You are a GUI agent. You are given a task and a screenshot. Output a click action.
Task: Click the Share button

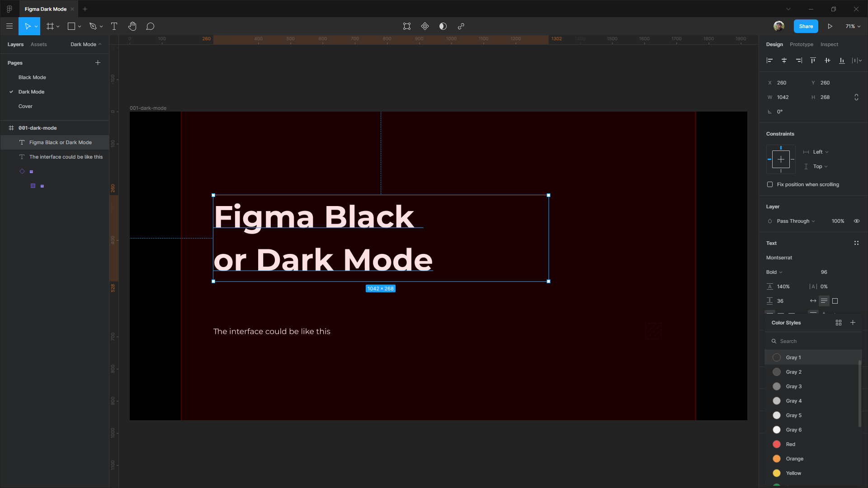(x=806, y=26)
